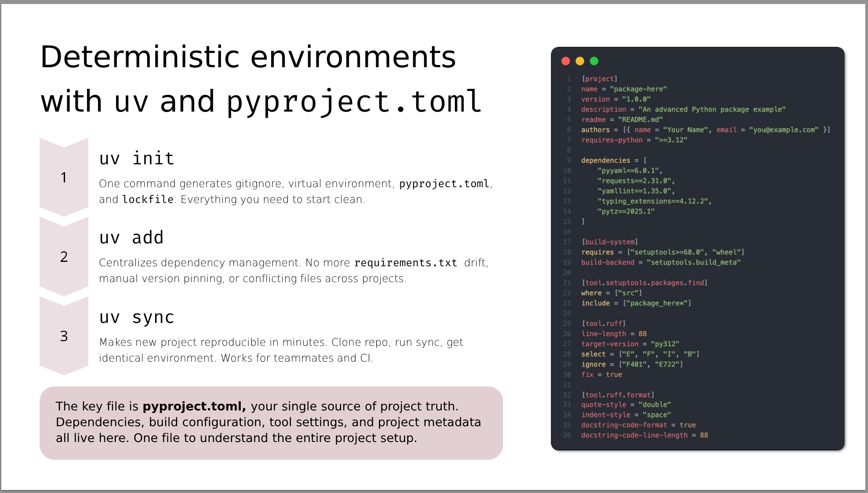The height and width of the screenshot is (493, 868).
Task: Click the step 1 chevron marker
Action: [64, 178]
